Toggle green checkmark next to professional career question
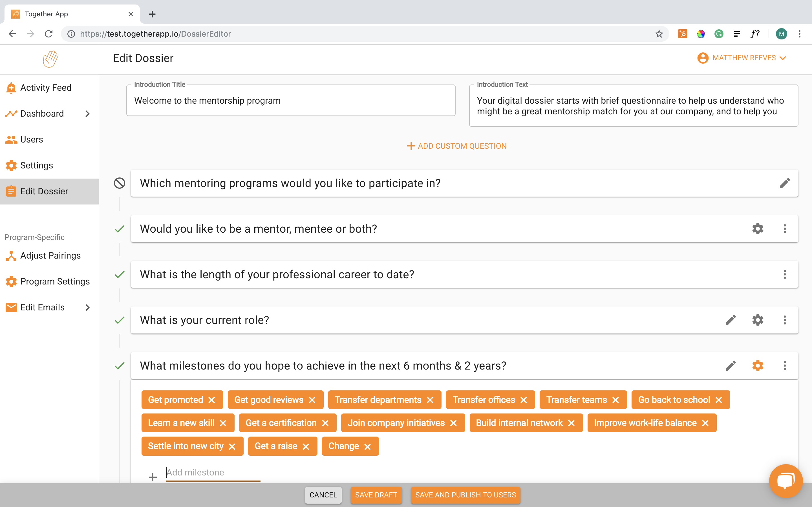This screenshot has height=507, width=812. tap(120, 274)
